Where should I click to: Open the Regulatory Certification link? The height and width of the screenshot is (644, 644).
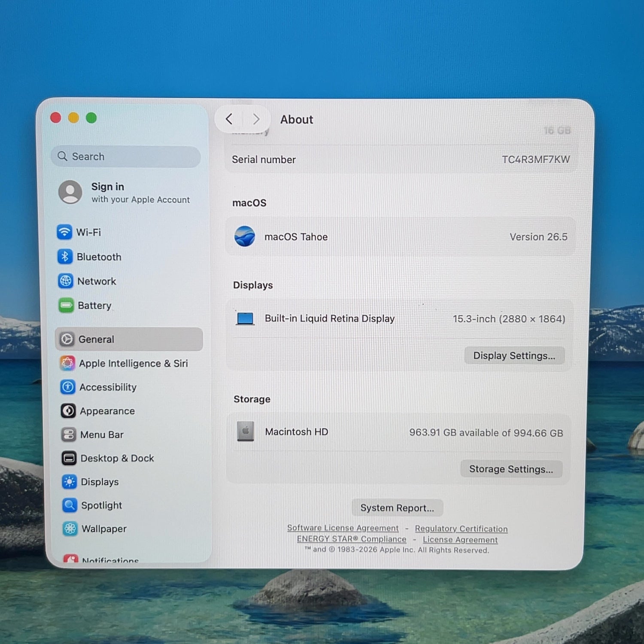[x=461, y=529]
